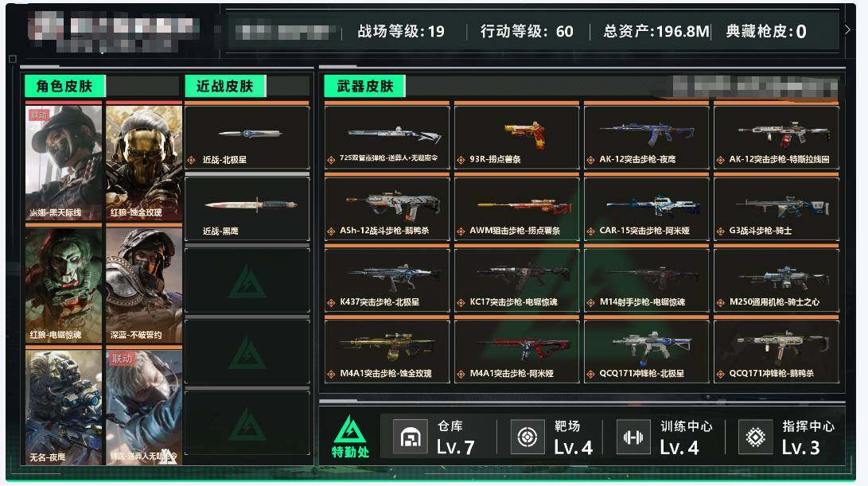This screenshot has height=486, width=868.
Task: Select the 红狼-电锯惊魂 character skin
Action: (x=64, y=285)
